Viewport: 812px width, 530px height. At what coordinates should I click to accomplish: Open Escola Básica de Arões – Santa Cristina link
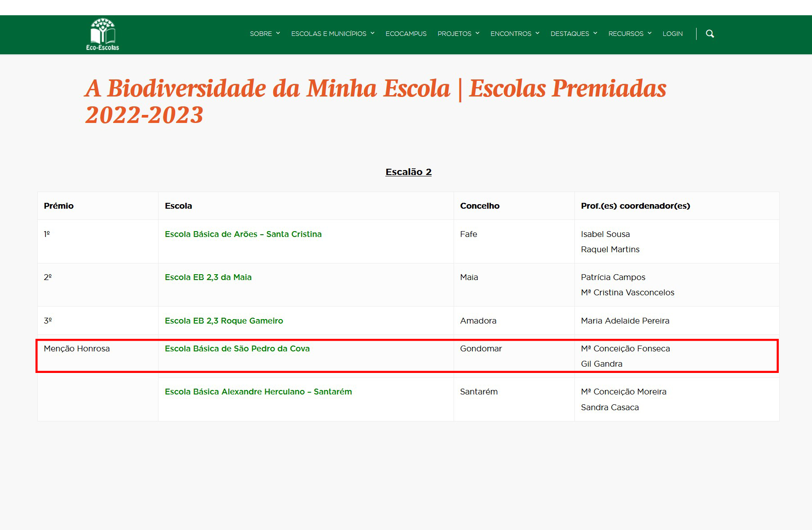point(243,234)
